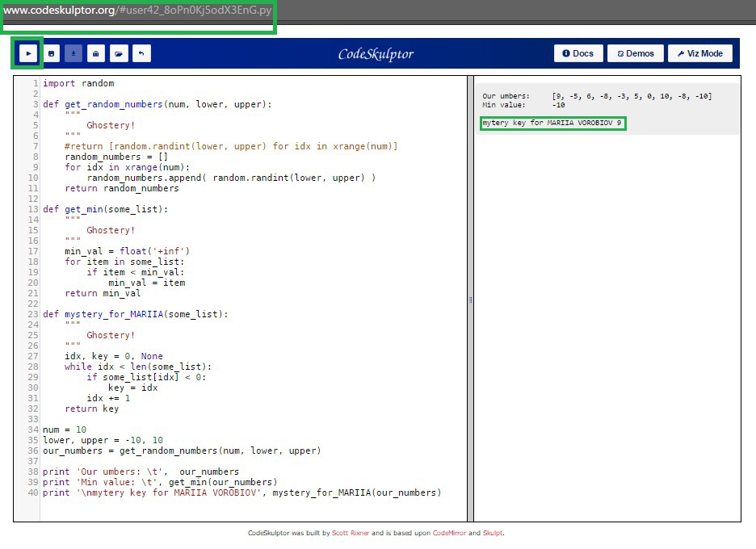This screenshot has height=549, width=756.
Task: Click the splitter handle between editor and console
Action: coord(470,300)
